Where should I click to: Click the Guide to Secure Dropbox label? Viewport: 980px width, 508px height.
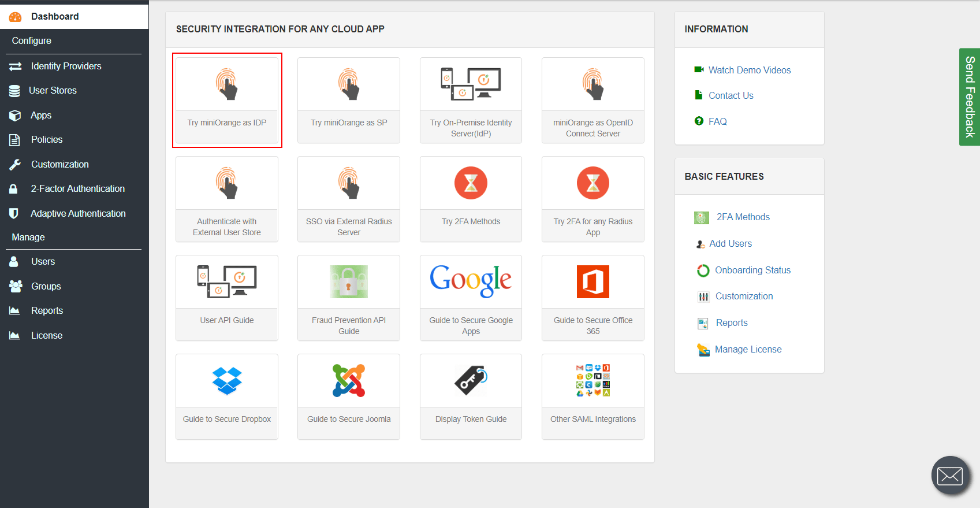pos(227,419)
